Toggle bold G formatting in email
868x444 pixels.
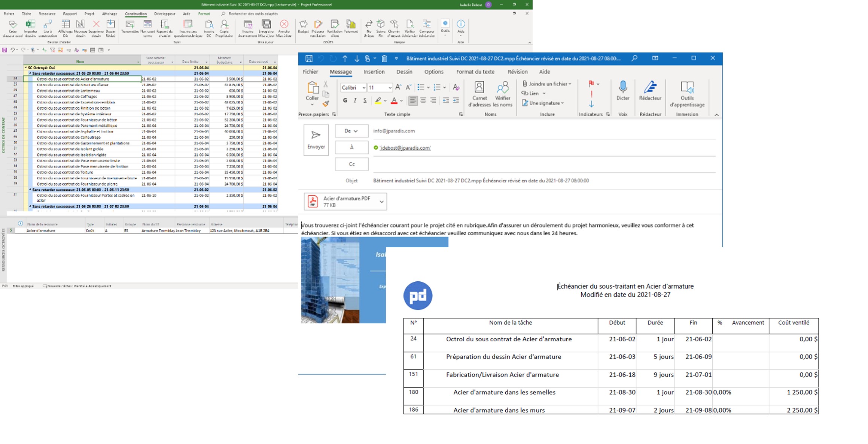345,100
